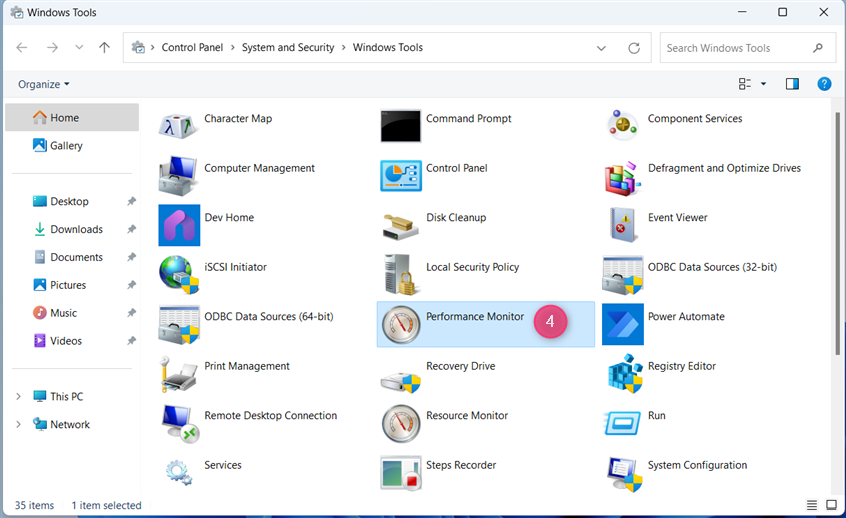The image size is (846, 518).
Task: Select Remote Desktop Connection icon
Action: tap(180, 424)
